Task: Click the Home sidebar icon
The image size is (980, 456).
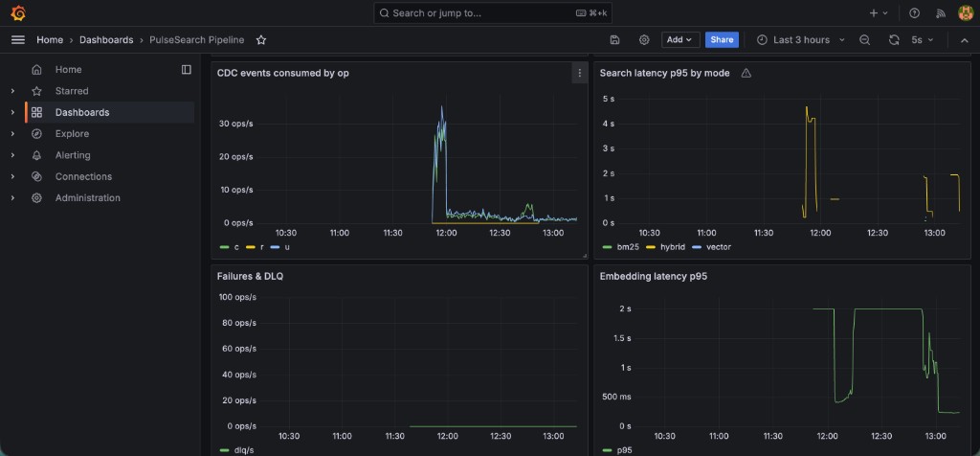Action: tap(37, 69)
